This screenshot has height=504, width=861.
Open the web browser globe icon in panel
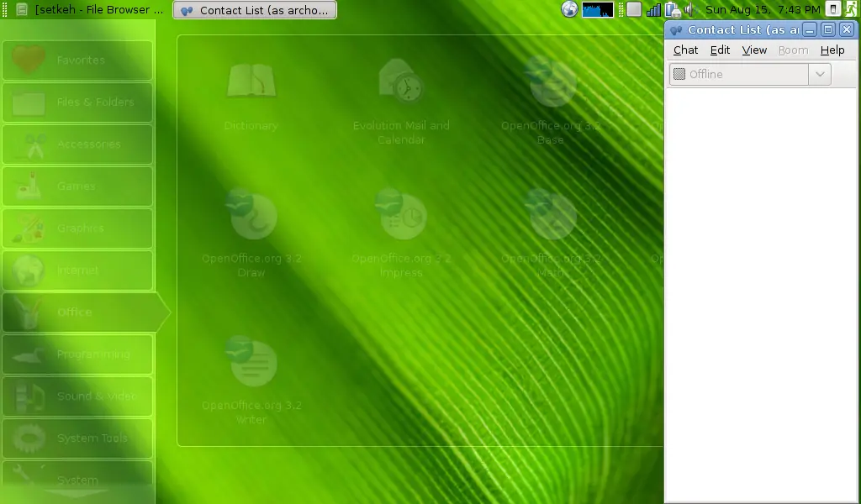coord(569,9)
